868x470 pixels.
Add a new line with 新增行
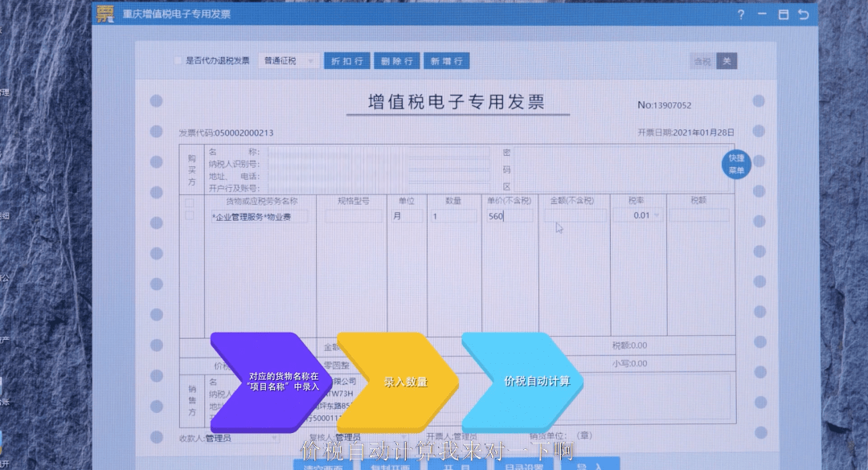pos(446,61)
